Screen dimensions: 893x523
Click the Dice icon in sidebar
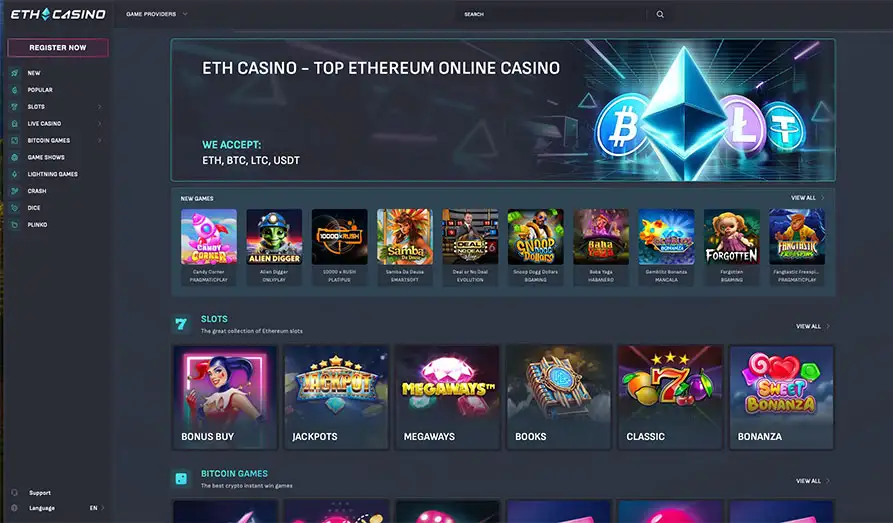pos(15,208)
